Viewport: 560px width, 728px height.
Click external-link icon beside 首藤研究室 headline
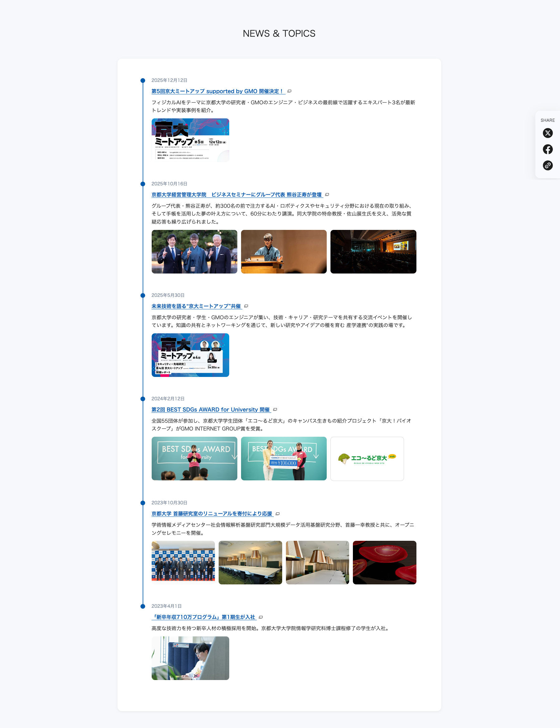[277, 514]
